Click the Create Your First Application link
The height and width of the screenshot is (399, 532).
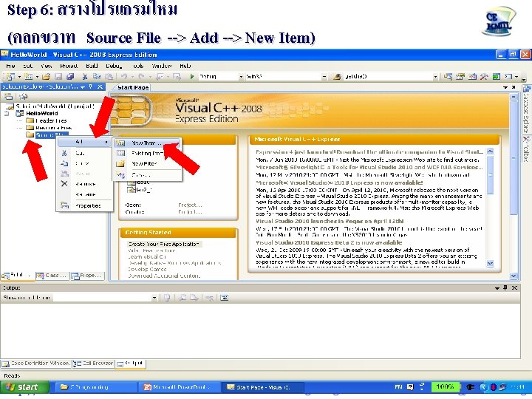(x=163, y=244)
